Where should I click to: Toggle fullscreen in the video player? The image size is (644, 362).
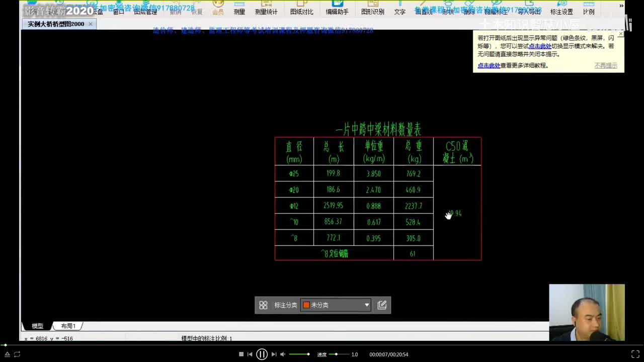[635, 354]
